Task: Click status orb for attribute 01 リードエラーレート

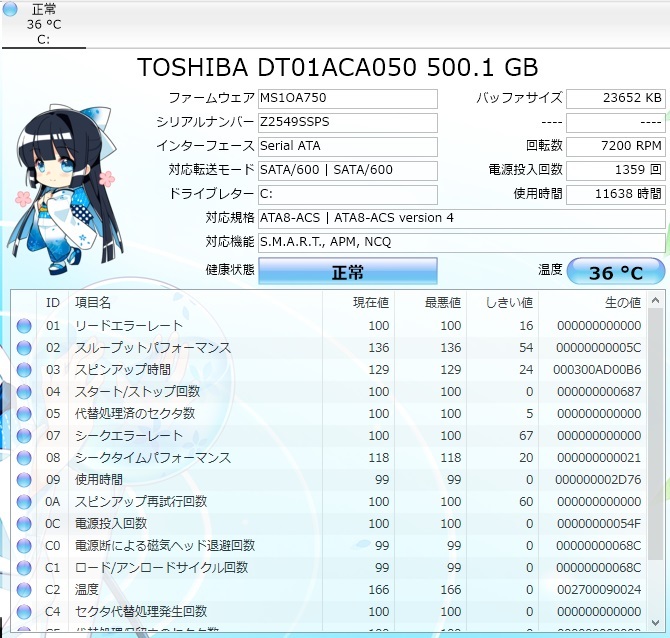Action: pos(24,326)
